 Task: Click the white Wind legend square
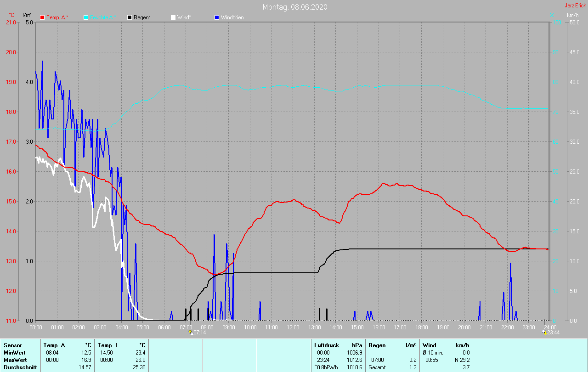click(x=173, y=17)
